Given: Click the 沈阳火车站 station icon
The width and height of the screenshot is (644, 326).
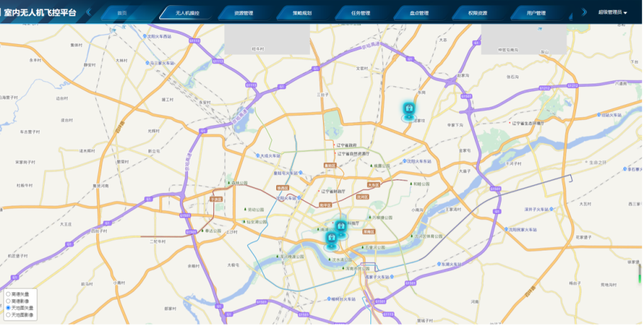Looking at the screenshot, I should click(x=299, y=198).
